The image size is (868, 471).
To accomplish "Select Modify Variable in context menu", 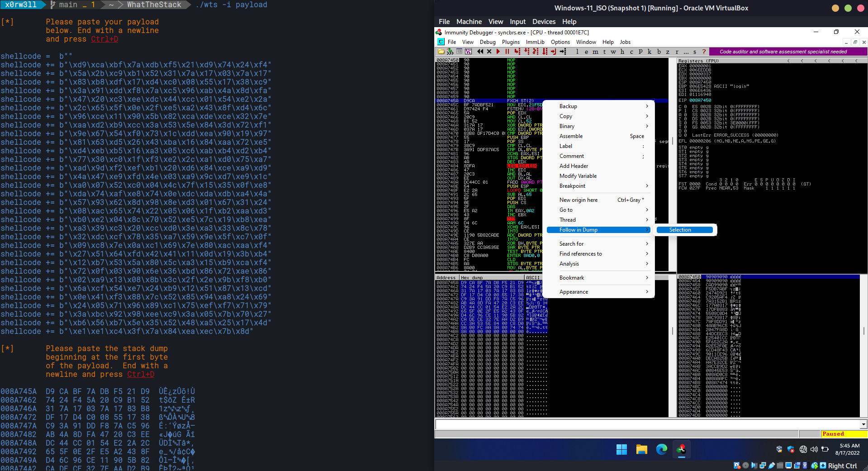I will point(598,176).
